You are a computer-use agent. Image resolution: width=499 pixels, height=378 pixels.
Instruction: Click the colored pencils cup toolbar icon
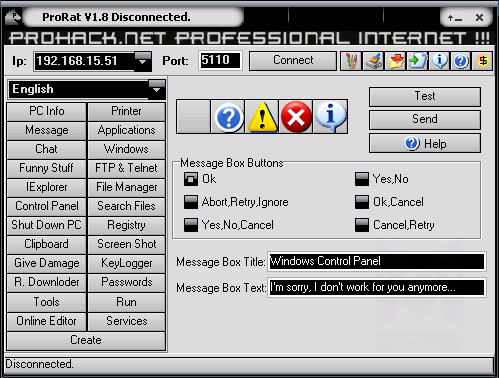351,61
